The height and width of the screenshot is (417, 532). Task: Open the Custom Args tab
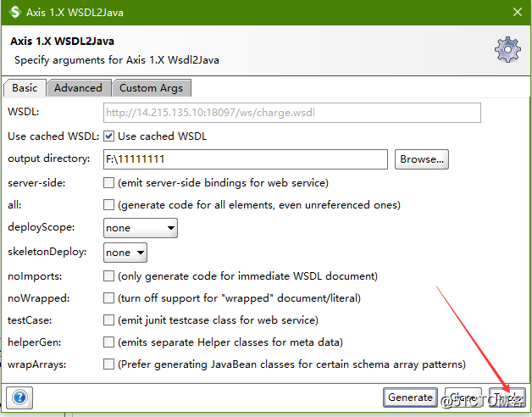(x=152, y=88)
